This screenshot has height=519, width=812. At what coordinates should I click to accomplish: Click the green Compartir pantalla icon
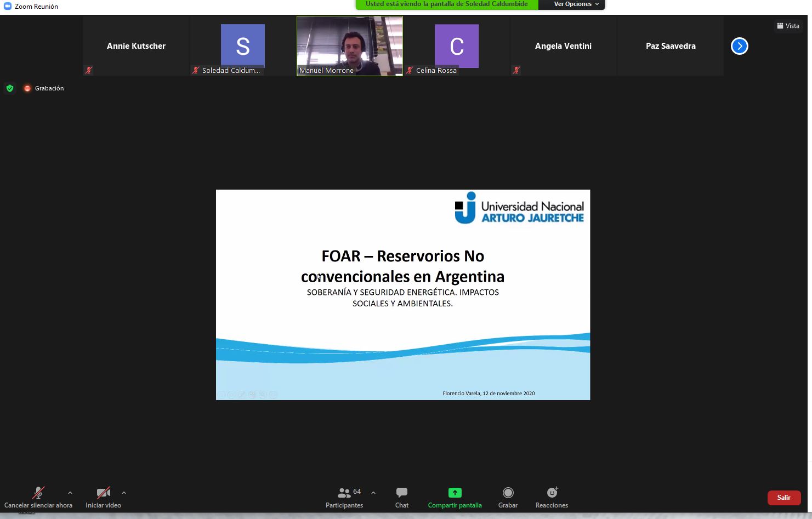[455, 493]
